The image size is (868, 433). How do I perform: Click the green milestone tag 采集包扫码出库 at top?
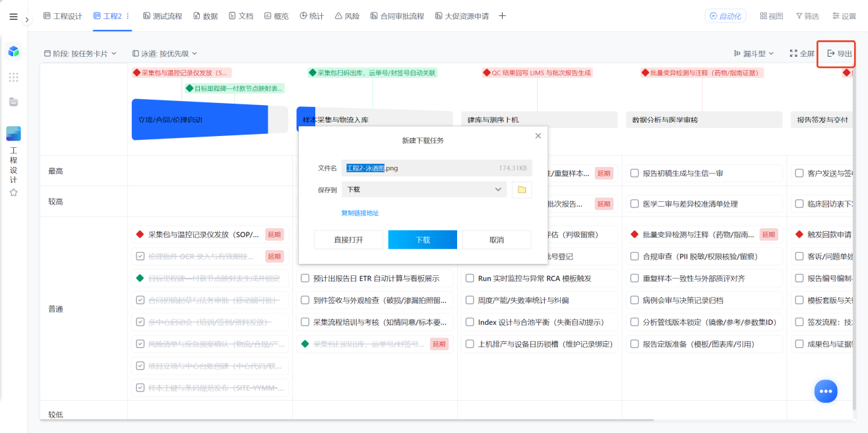pyautogui.click(x=373, y=73)
